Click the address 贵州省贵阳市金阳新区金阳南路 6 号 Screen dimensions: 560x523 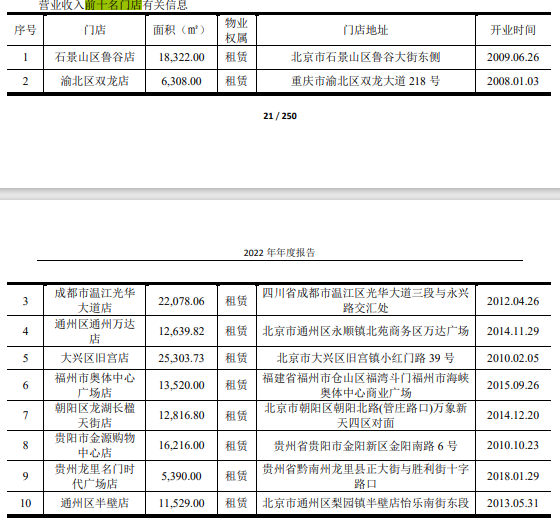click(366, 446)
